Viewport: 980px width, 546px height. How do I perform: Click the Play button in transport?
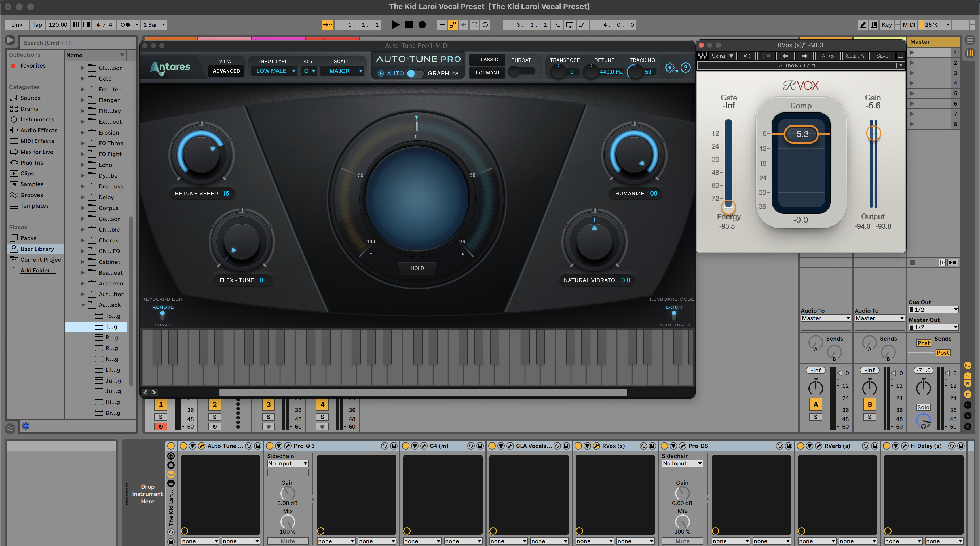coord(396,25)
